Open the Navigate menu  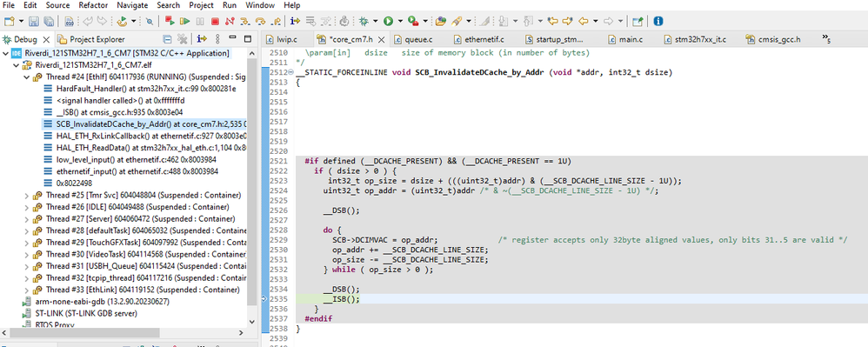[132, 5]
